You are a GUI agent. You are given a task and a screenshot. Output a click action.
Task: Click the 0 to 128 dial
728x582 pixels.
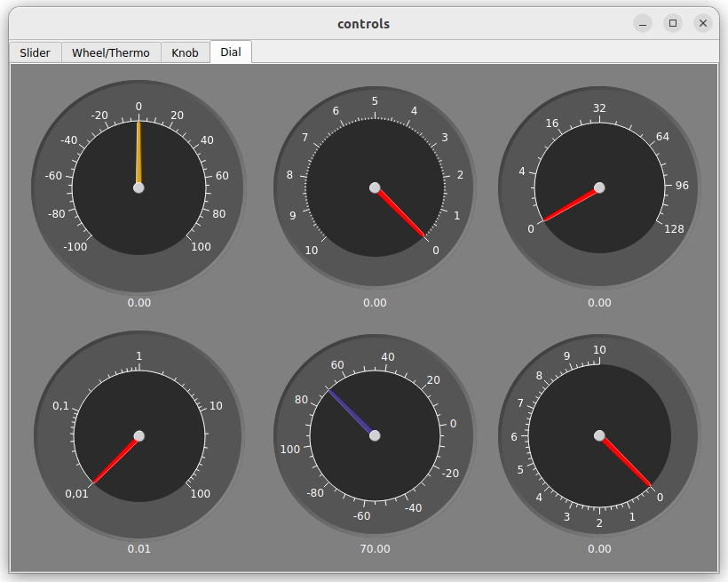[599, 187]
